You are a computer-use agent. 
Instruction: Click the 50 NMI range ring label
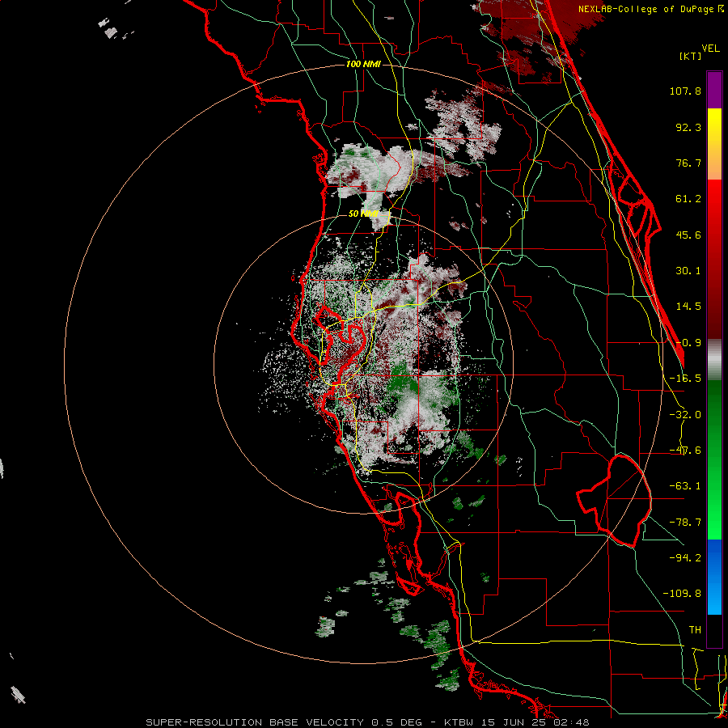pos(363,214)
